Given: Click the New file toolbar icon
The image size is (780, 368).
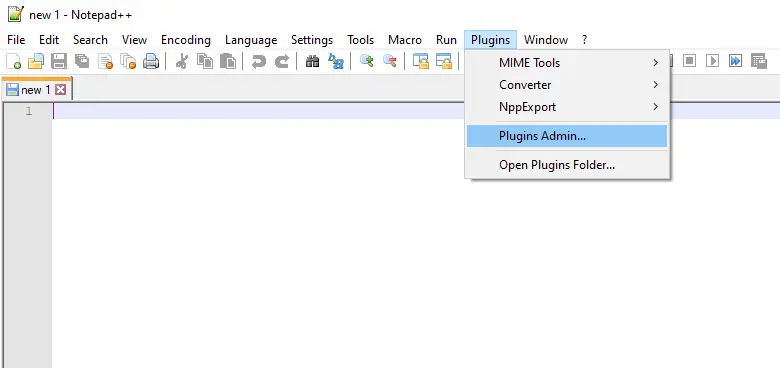Looking at the screenshot, I should tap(13, 62).
